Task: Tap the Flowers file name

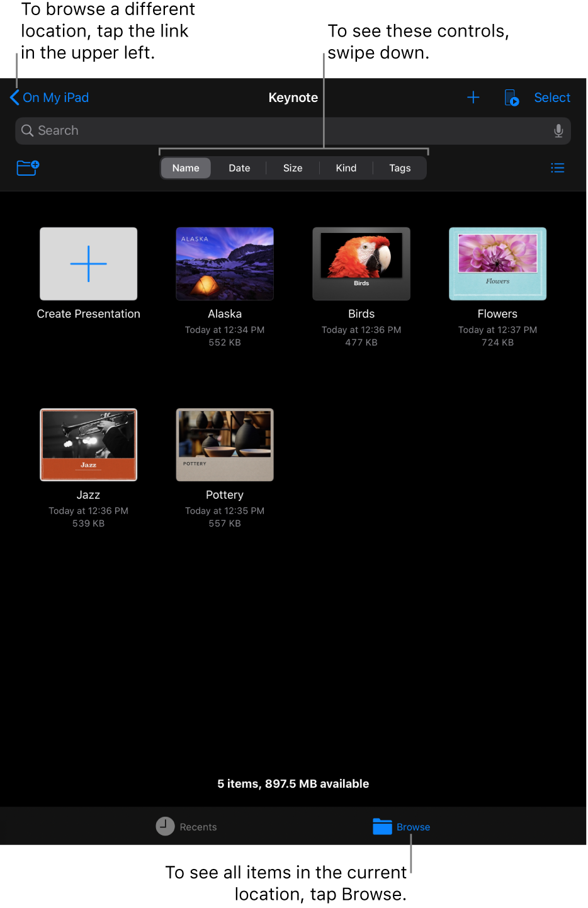Action: (497, 314)
